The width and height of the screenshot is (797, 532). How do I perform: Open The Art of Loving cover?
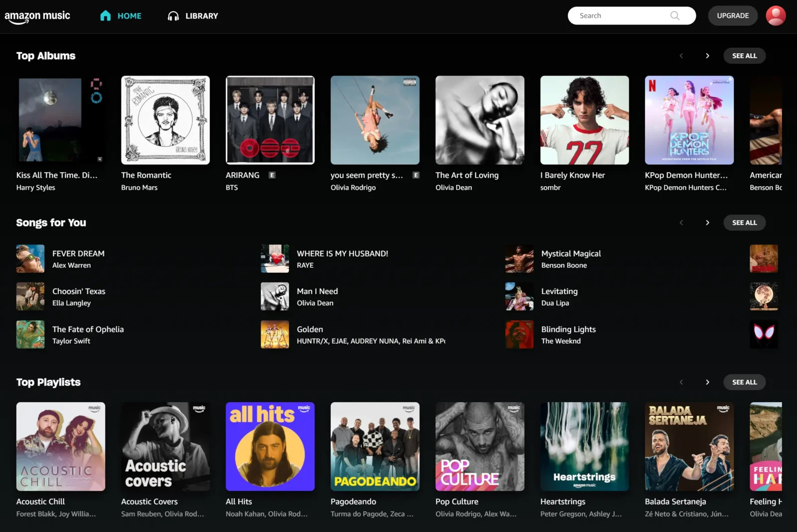coord(480,120)
